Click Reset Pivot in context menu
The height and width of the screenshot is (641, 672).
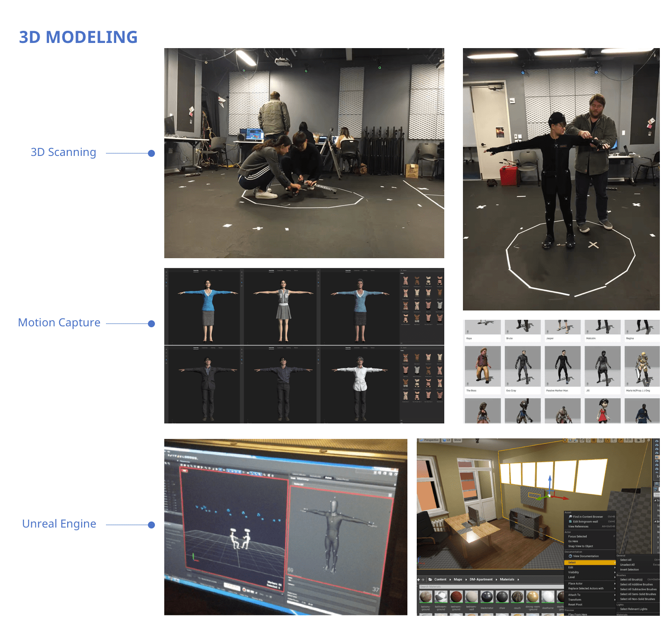point(575,605)
